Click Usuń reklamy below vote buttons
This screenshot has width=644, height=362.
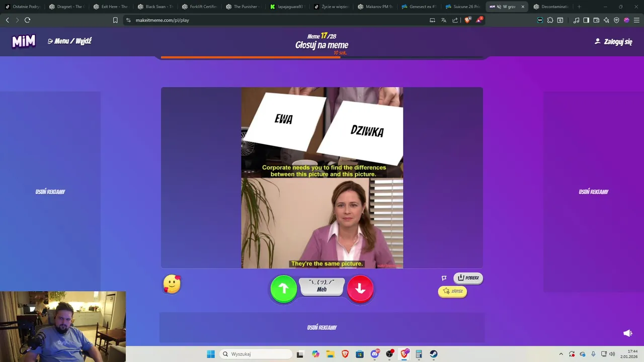coord(322,327)
